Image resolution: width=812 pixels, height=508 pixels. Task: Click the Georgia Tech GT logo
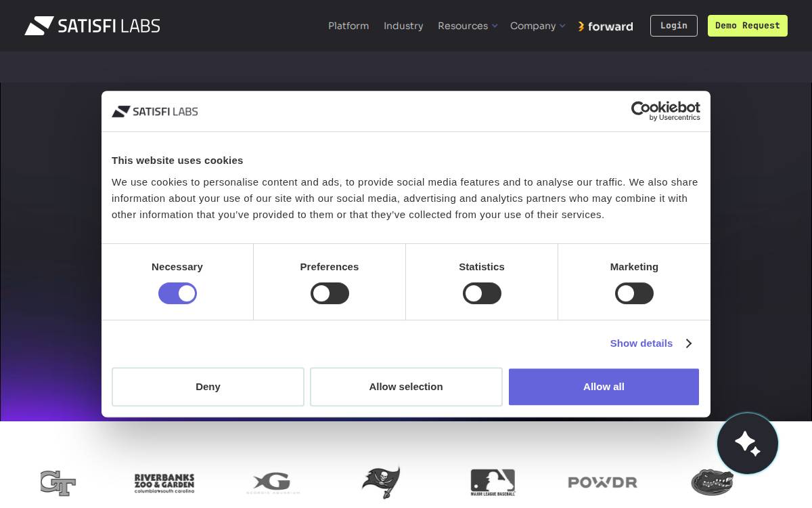click(58, 483)
